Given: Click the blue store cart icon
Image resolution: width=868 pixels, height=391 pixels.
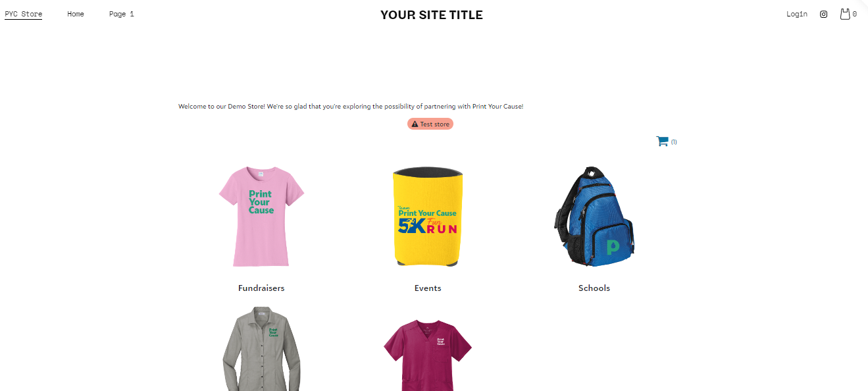Looking at the screenshot, I should click(x=662, y=141).
